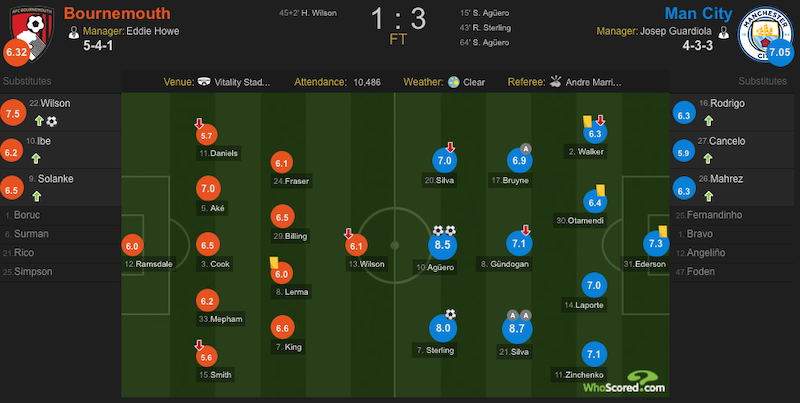Click the Manchester City club crest
The height and width of the screenshot is (403, 800).
coord(764,29)
